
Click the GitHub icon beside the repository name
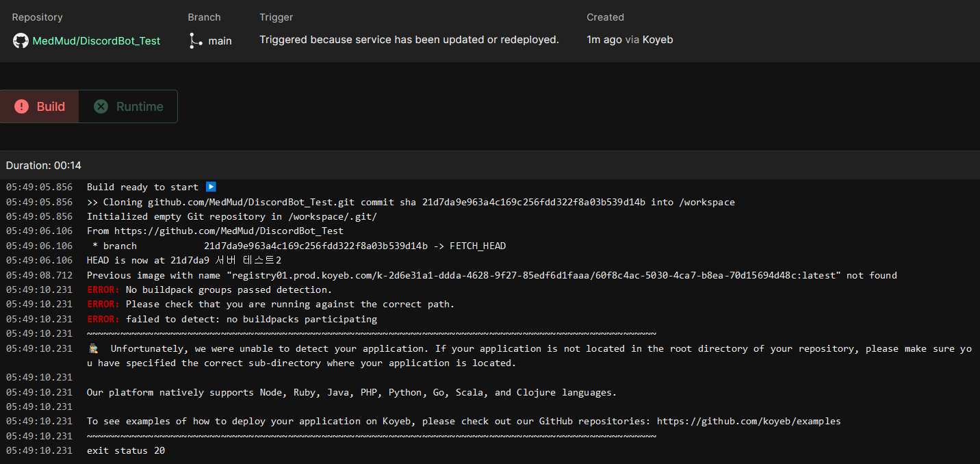coord(21,40)
